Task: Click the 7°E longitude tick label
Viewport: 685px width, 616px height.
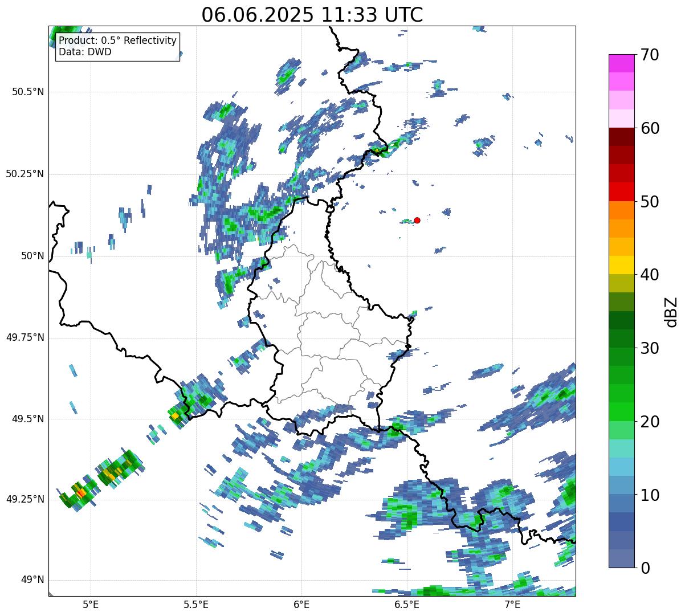Action: point(512,604)
